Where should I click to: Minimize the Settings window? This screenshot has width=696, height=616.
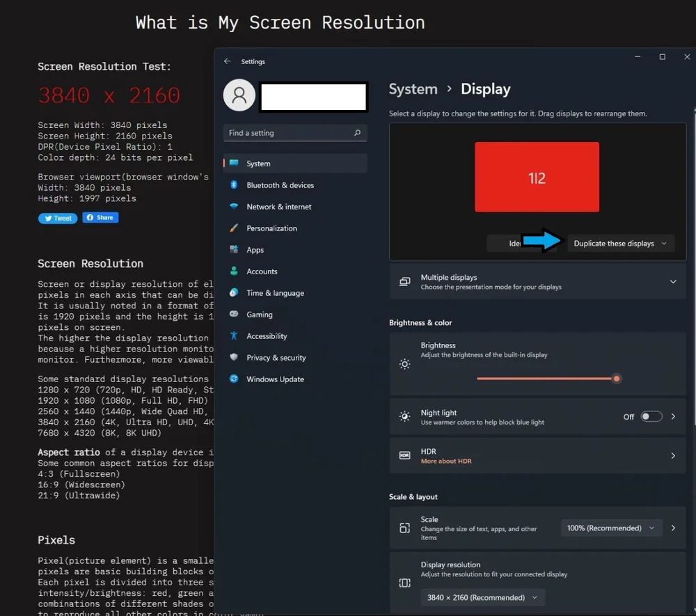point(638,57)
